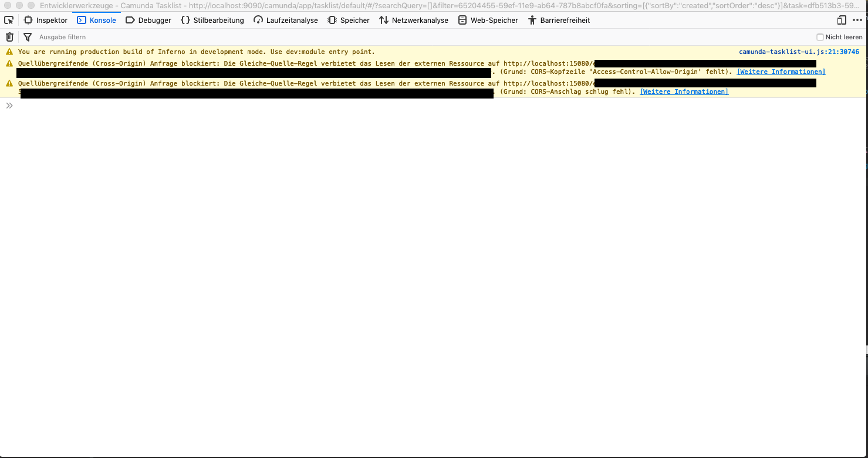Open the Web-Speicher tab

point(488,20)
